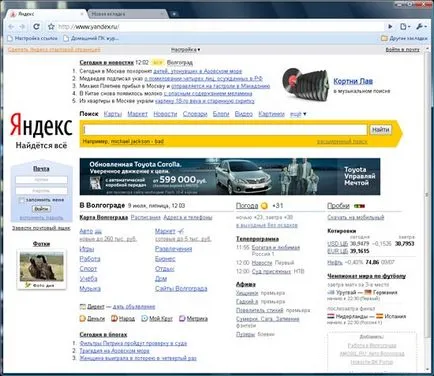Open Чемпионат мира по футболу link
The image size is (434, 376).
coord(367,276)
